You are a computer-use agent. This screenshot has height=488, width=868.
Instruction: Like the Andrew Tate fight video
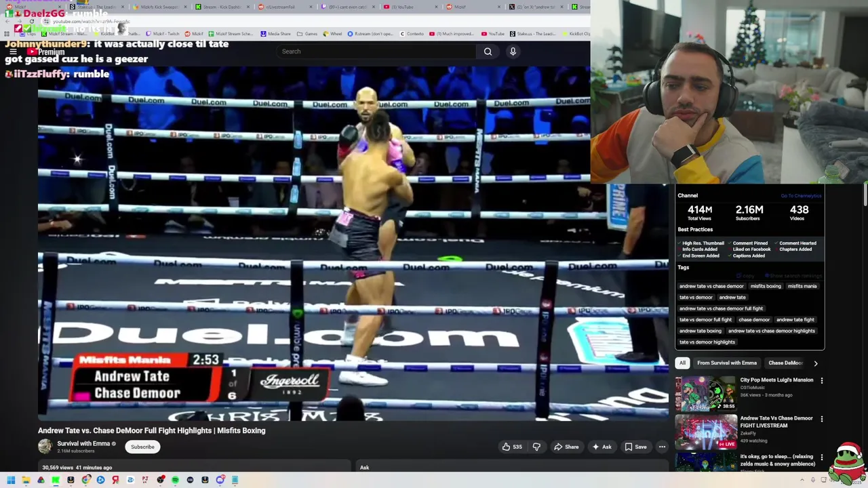[x=512, y=447]
